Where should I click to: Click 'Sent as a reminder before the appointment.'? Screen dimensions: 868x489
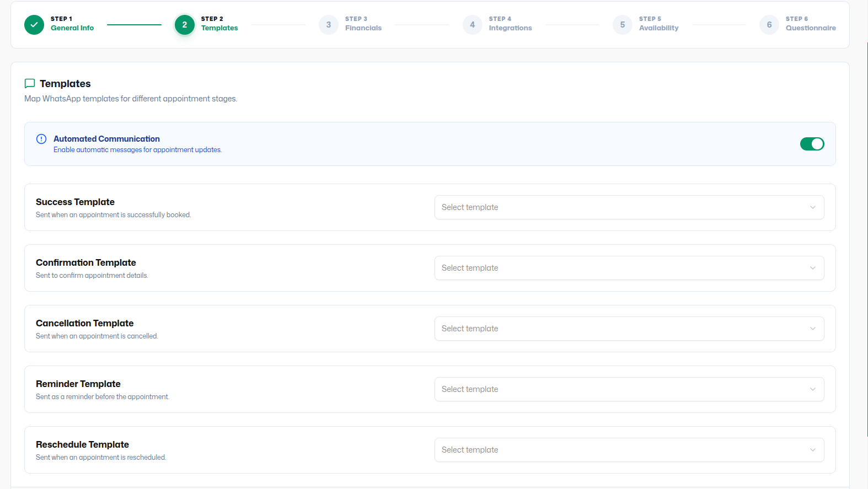click(x=103, y=397)
